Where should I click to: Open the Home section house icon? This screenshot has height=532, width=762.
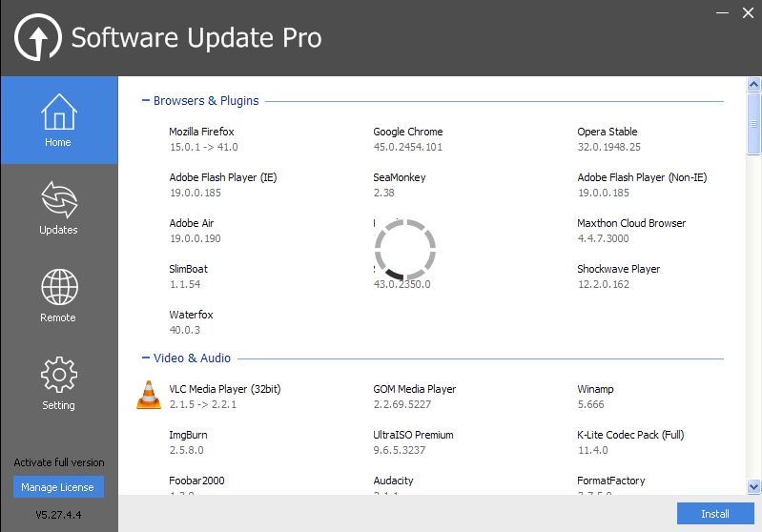coord(59,112)
